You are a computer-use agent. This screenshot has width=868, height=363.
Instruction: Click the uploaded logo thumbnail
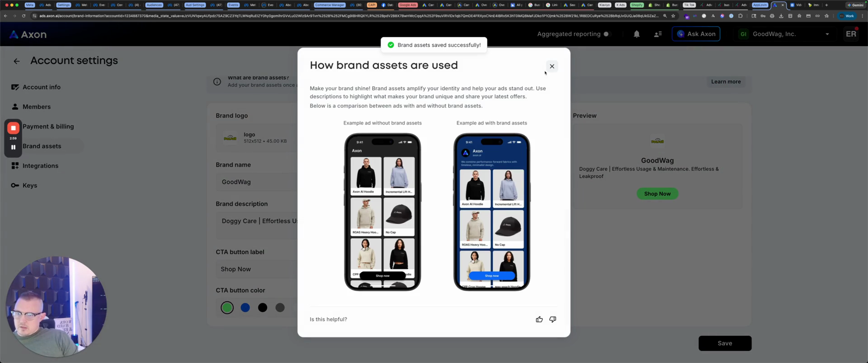pos(230,138)
